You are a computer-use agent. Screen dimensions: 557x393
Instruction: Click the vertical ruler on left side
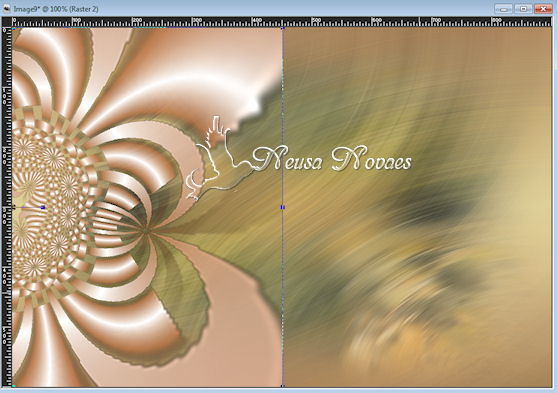pos(7,207)
